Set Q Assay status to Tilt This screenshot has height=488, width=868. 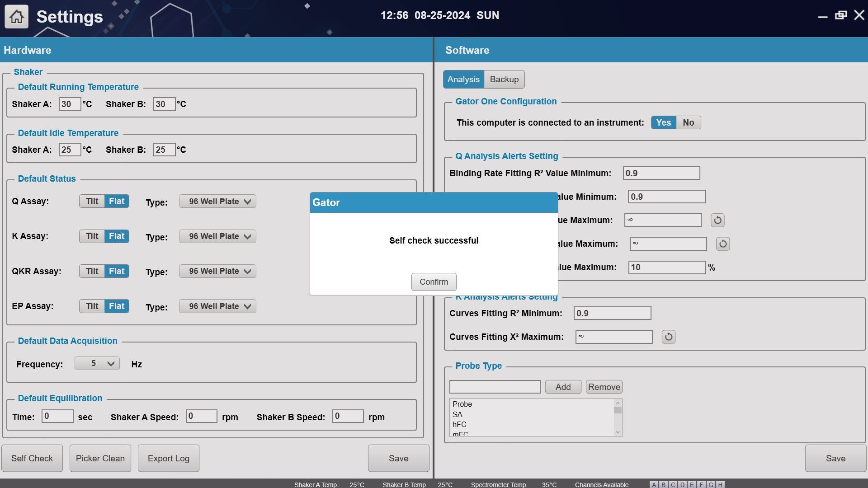[x=92, y=201]
